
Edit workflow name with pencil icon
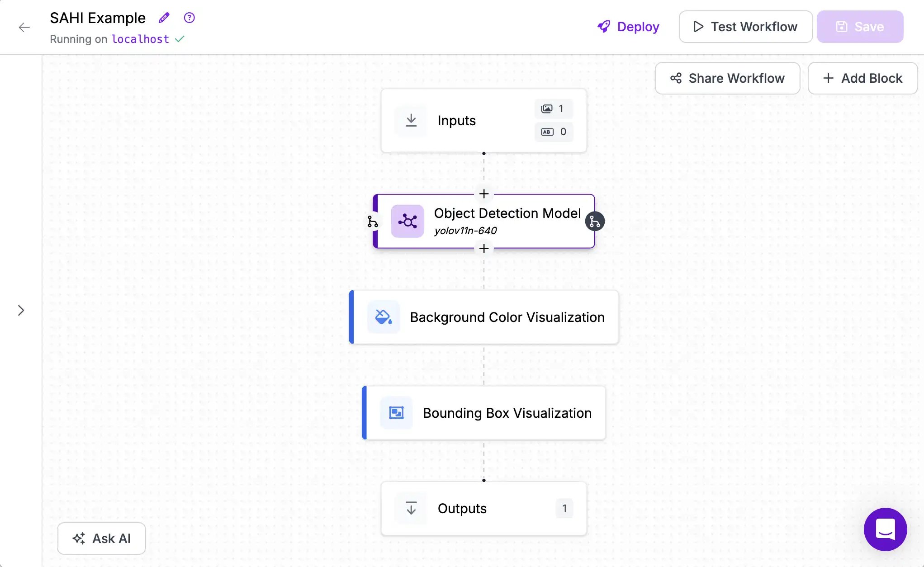tap(164, 18)
